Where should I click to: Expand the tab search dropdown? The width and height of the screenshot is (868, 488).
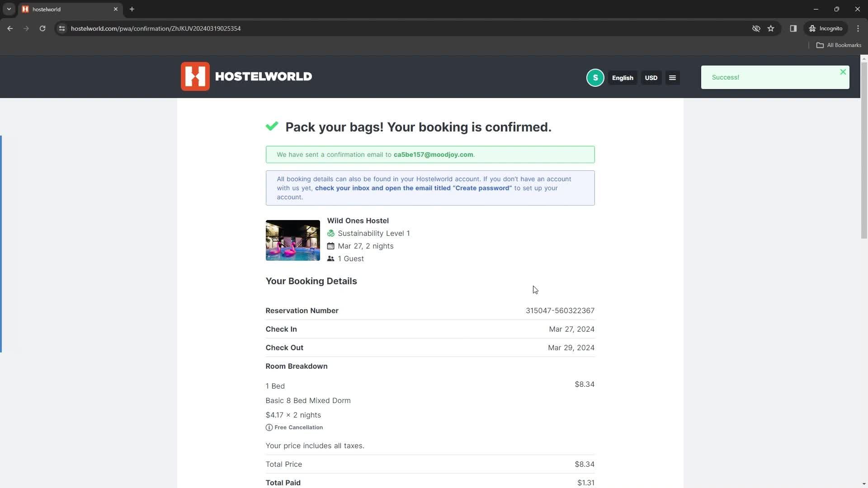click(9, 9)
